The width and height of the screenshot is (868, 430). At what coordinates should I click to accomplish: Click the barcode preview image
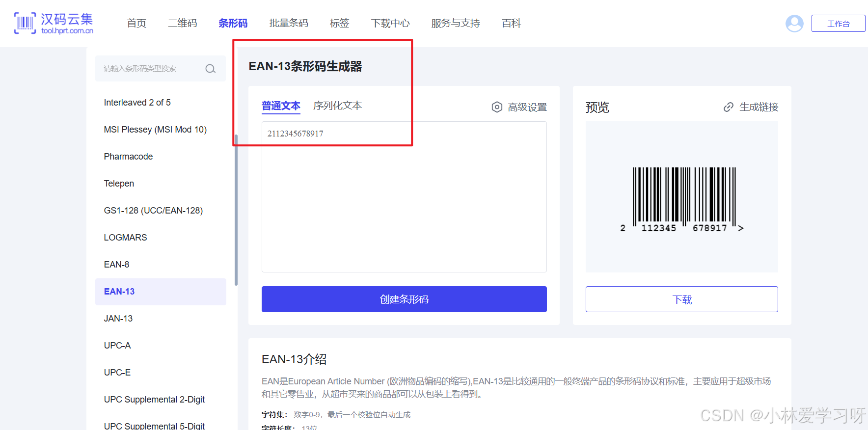click(682, 200)
